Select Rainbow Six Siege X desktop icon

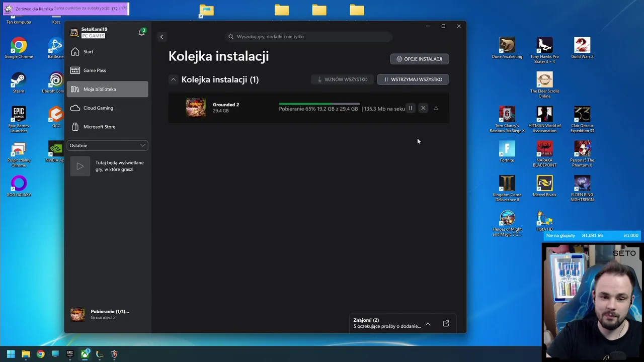pos(507,120)
